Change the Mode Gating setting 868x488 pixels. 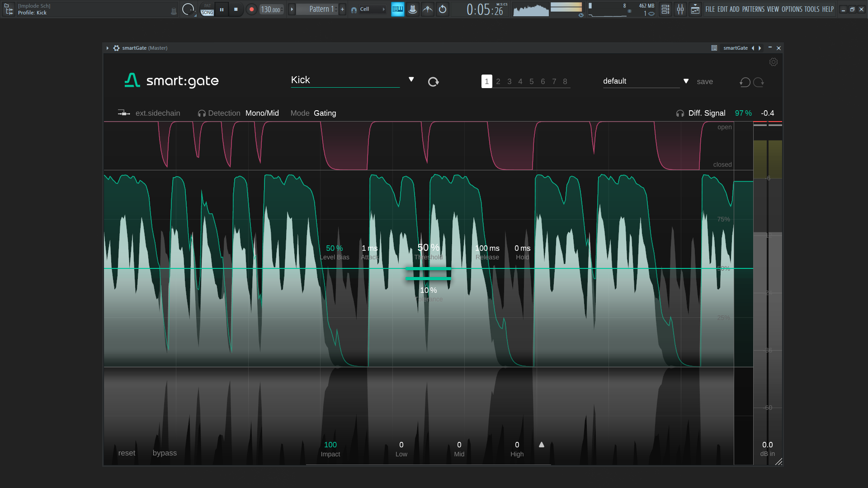click(325, 113)
